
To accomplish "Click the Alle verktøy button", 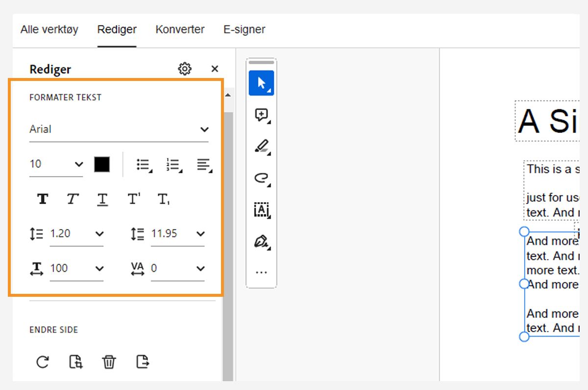I will pyautogui.click(x=49, y=29).
